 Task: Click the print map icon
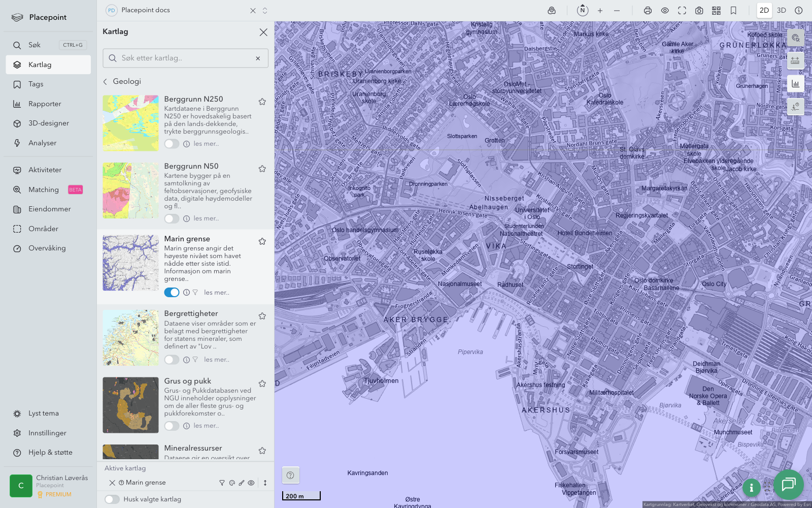[x=648, y=11]
